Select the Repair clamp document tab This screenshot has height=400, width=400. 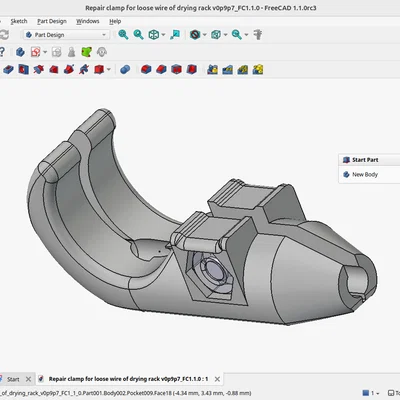[x=128, y=379]
